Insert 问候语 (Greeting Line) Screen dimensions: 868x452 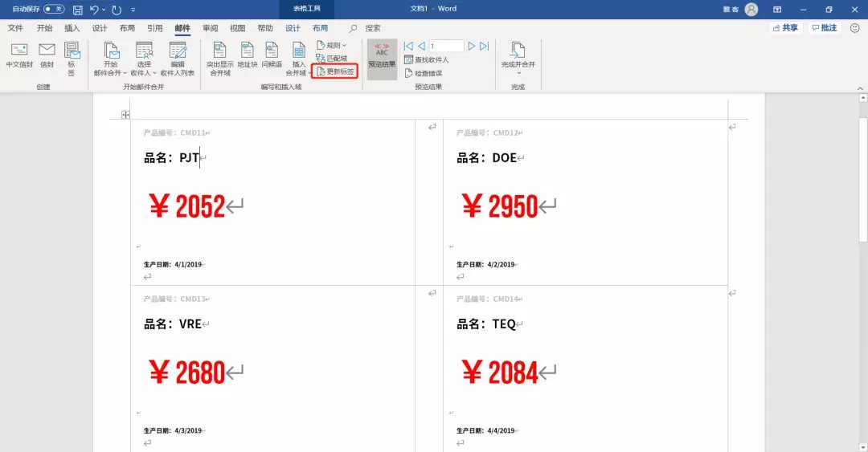[272, 55]
